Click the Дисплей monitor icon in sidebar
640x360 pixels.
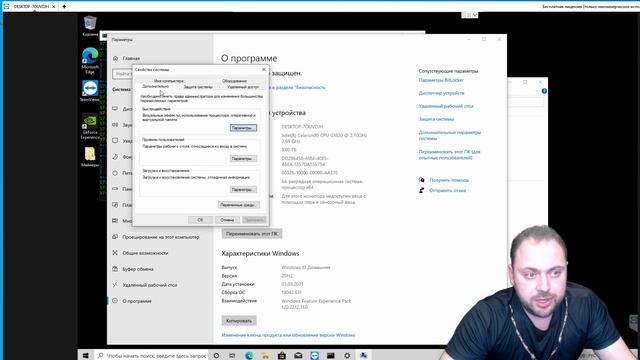coord(116,109)
